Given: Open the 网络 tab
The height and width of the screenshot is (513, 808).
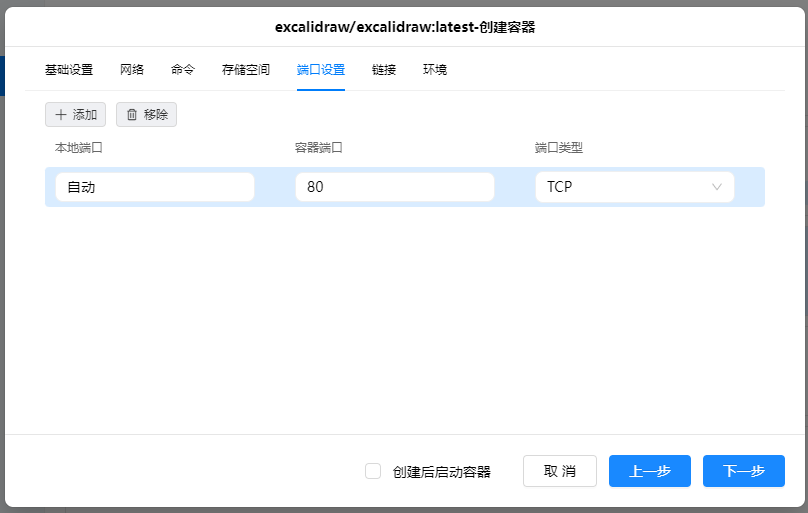Looking at the screenshot, I should 132,70.
